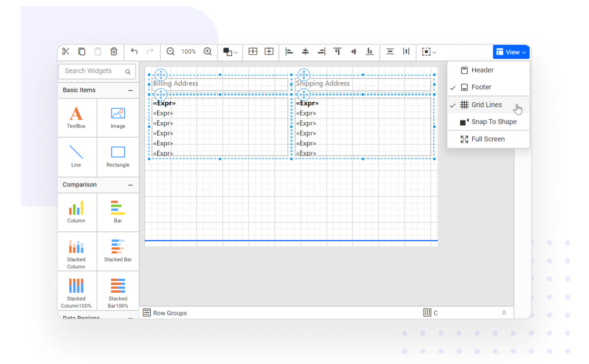Click the equal height sizing icon

point(269,51)
